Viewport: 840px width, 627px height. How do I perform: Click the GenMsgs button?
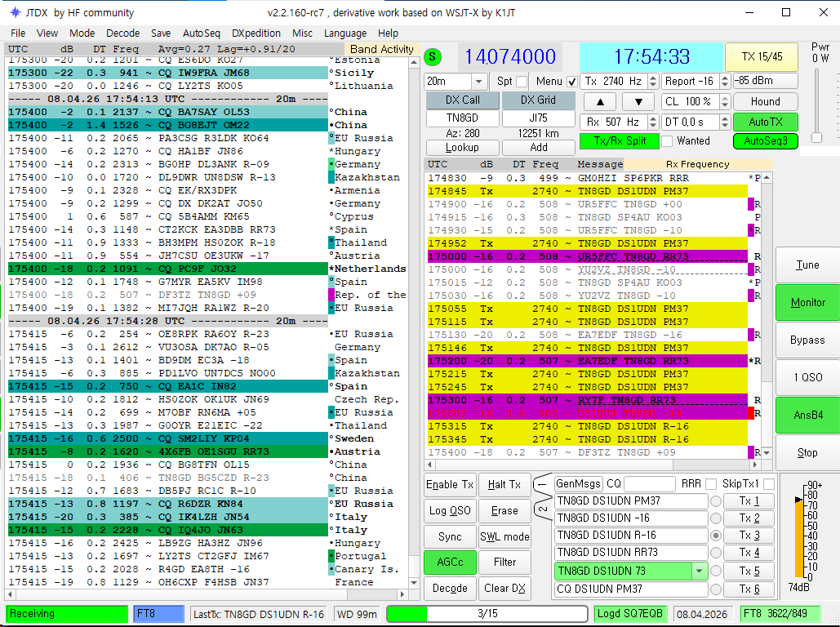point(579,484)
